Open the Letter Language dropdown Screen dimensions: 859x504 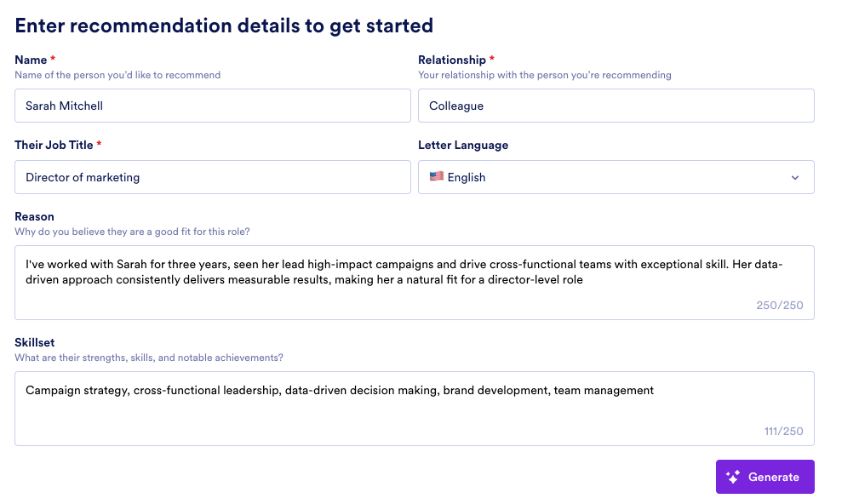coord(616,177)
